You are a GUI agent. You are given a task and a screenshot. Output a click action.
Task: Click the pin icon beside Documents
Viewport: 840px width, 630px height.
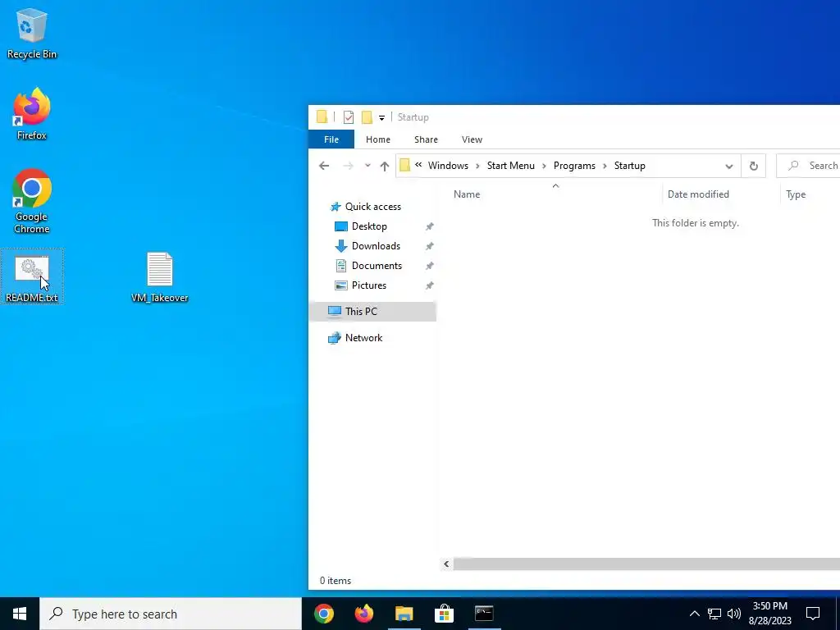point(429,267)
